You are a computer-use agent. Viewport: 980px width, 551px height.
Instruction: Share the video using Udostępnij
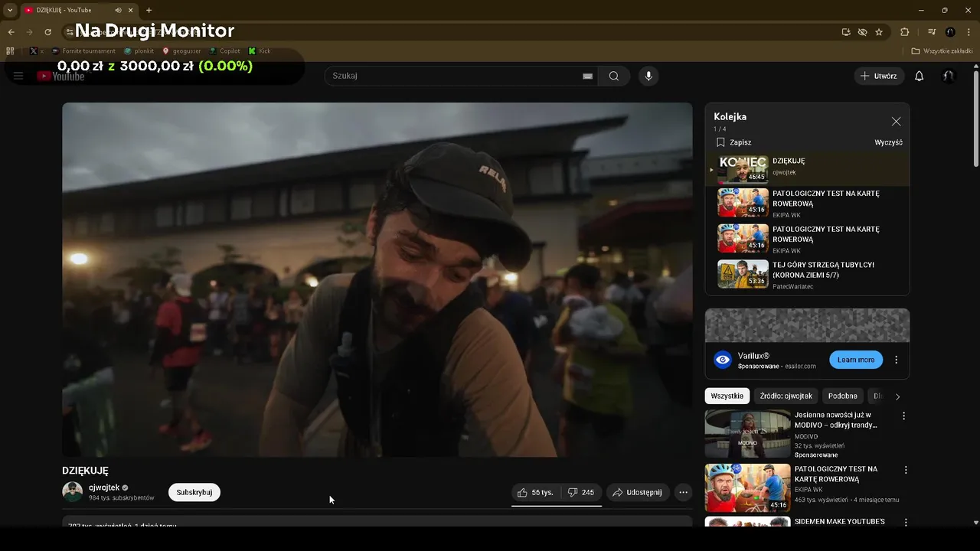pyautogui.click(x=638, y=492)
